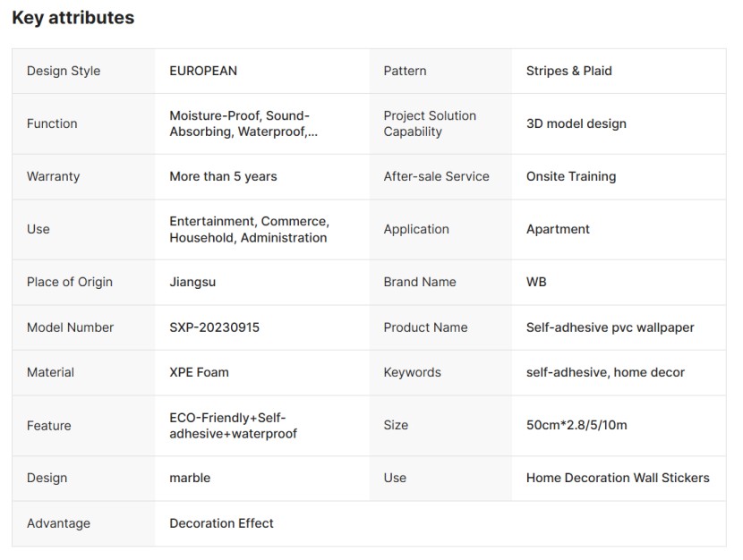The height and width of the screenshot is (560, 743).
Task: Click the Onsite Training service value
Action: tap(570, 176)
